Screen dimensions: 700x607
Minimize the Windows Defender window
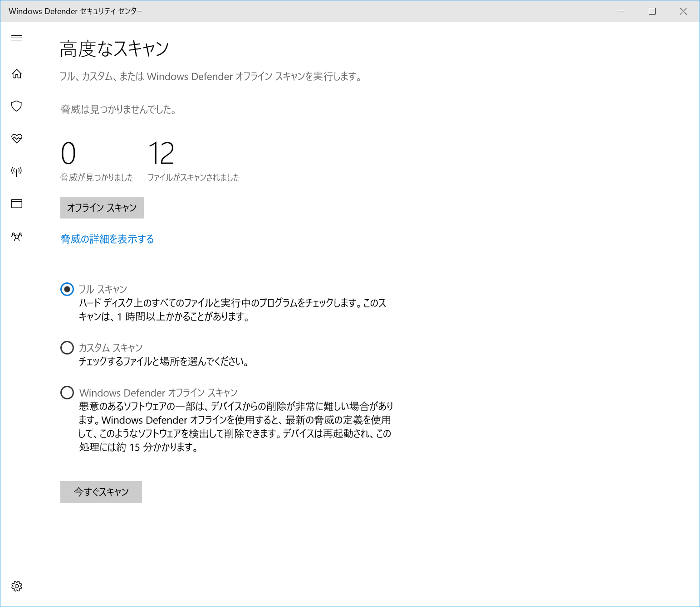[x=621, y=11]
